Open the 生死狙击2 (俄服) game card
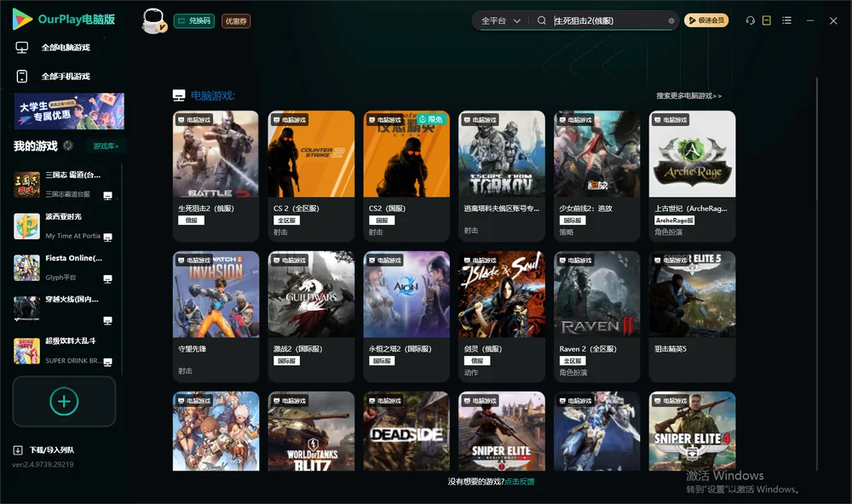This screenshot has width=852, height=504. (216, 176)
